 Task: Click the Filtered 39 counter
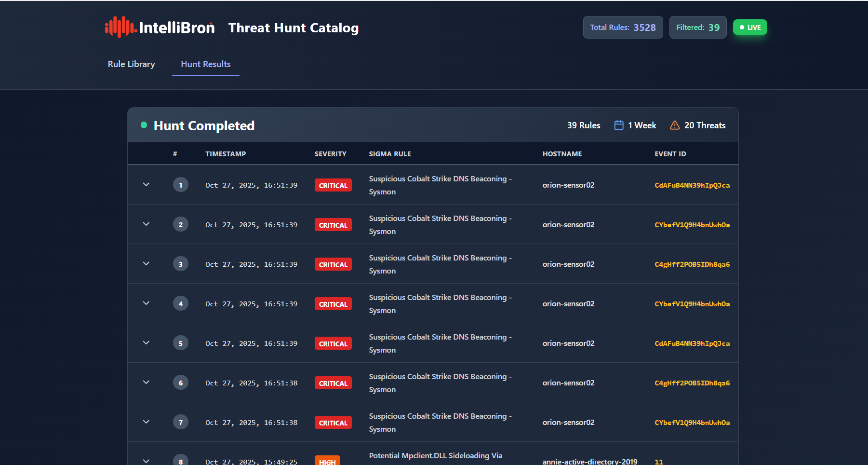[x=697, y=27]
